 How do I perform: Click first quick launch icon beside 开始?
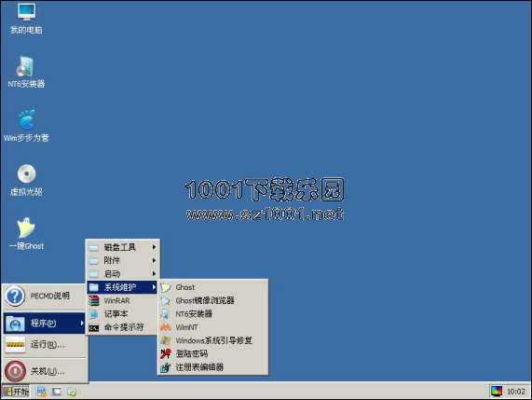point(41,392)
